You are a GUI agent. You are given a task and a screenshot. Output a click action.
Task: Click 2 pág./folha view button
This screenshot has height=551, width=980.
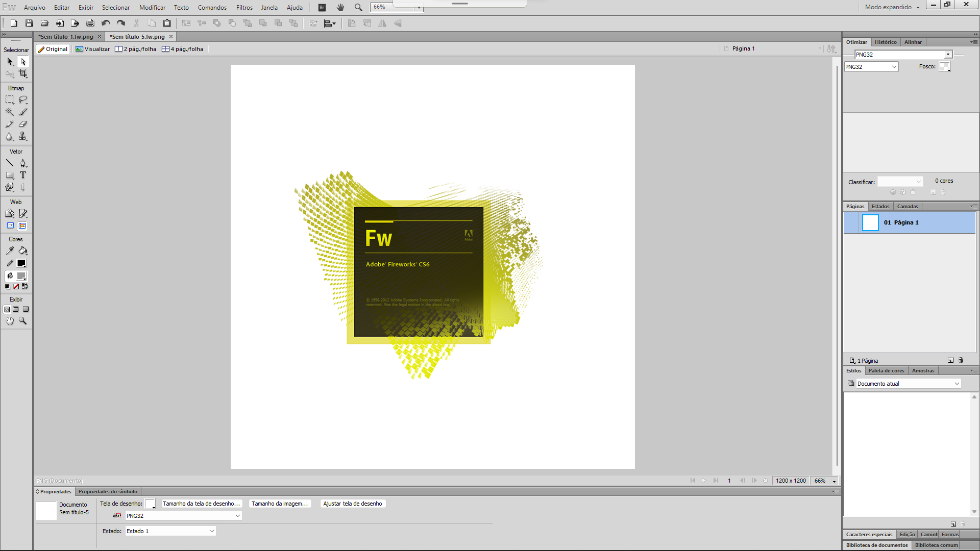[136, 49]
